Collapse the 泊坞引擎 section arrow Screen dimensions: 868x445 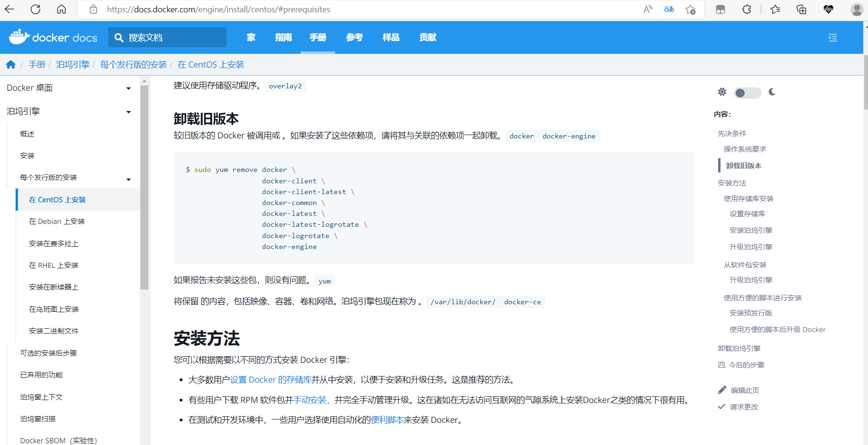click(129, 112)
